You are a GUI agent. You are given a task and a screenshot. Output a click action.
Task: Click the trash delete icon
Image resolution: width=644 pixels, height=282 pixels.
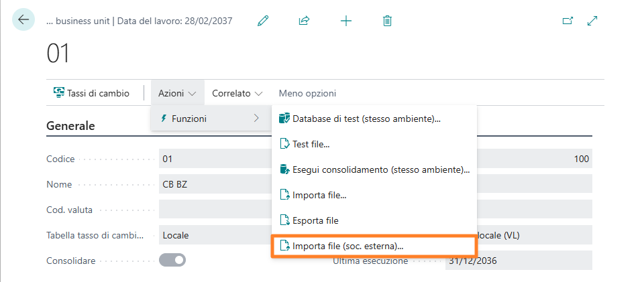pos(387,21)
